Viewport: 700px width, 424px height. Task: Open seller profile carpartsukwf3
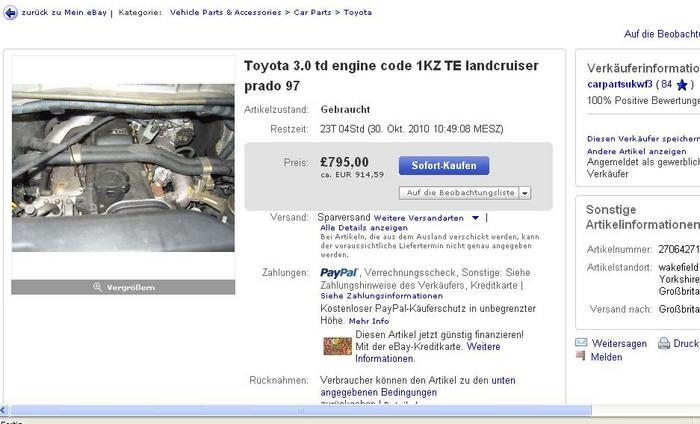tap(620, 84)
